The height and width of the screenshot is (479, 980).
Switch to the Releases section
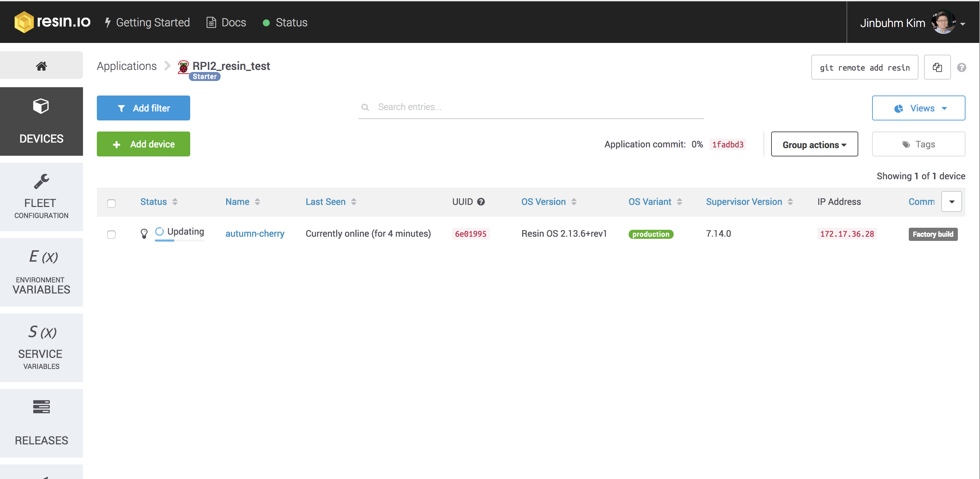(x=41, y=423)
